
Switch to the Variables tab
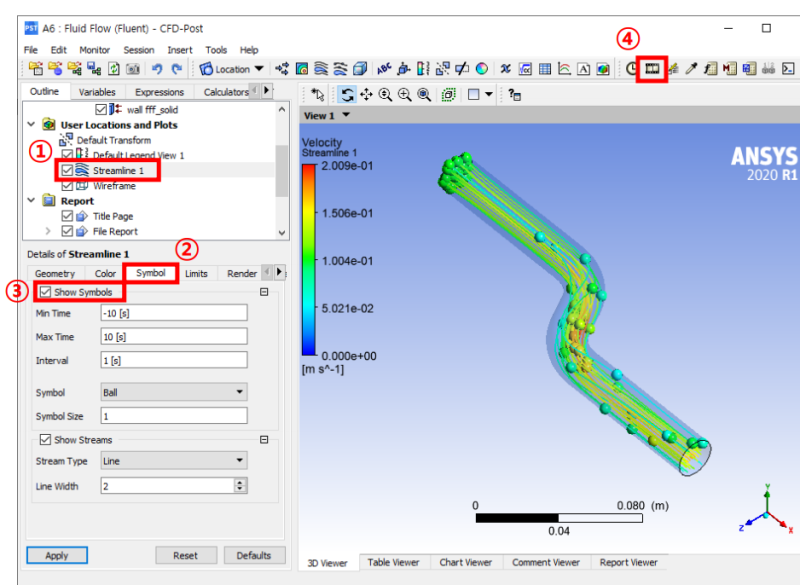pos(97,92)
